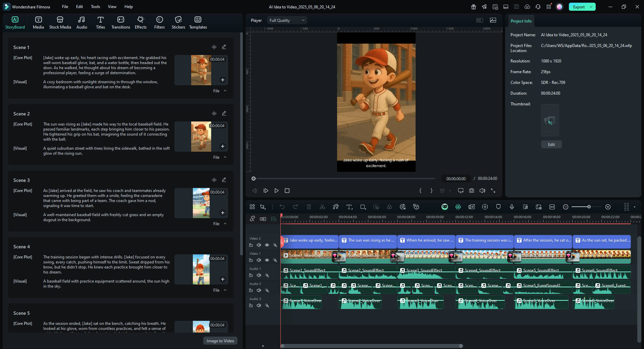Open the Stickers panel
The width and height of the screenshot is (644, 349).
pyautogui.click(x=178, y=22)
